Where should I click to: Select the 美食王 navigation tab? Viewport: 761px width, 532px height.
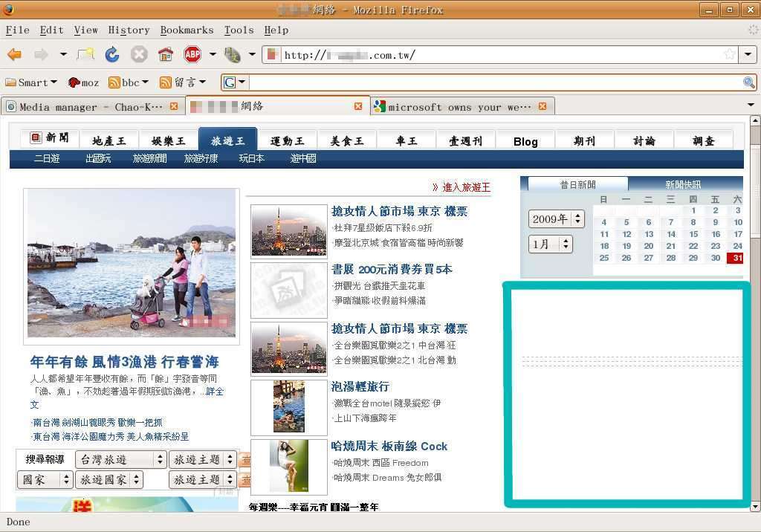tap(347, 140)
